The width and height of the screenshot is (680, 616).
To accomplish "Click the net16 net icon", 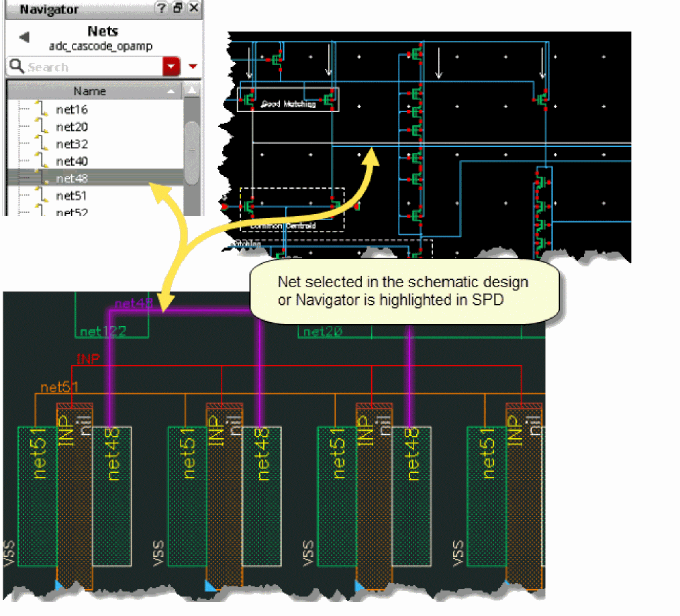I will pos(42,109).
